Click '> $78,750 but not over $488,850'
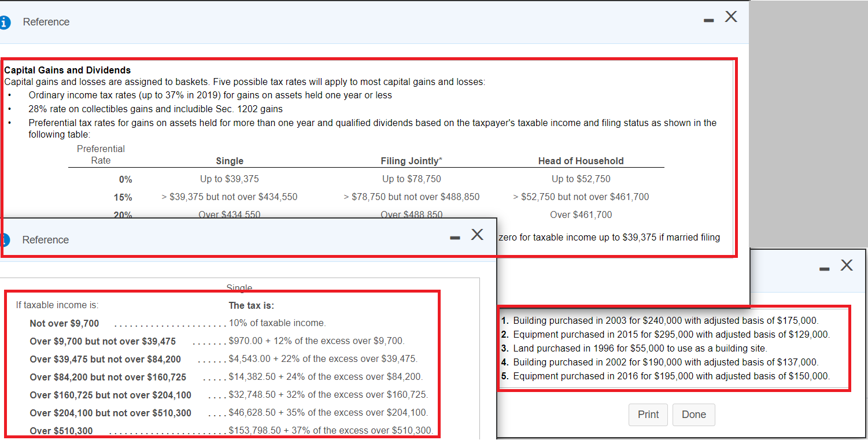 pyautogui.click(x=412, y=197)
